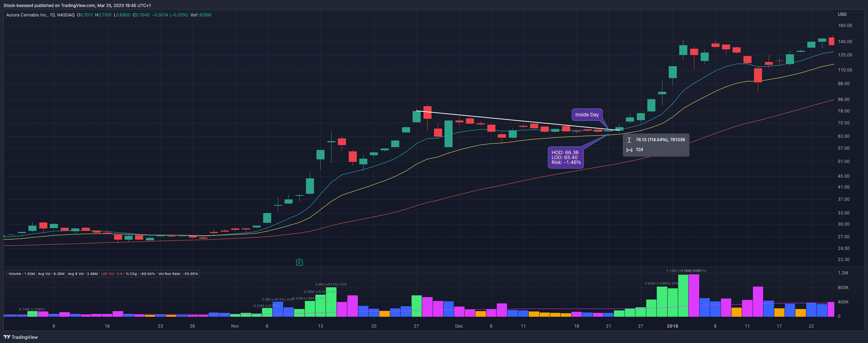Screen dimensions: 868x343
Task: Open the 1D timeframe in the symbol legend
Action: (x=51, y=15)
